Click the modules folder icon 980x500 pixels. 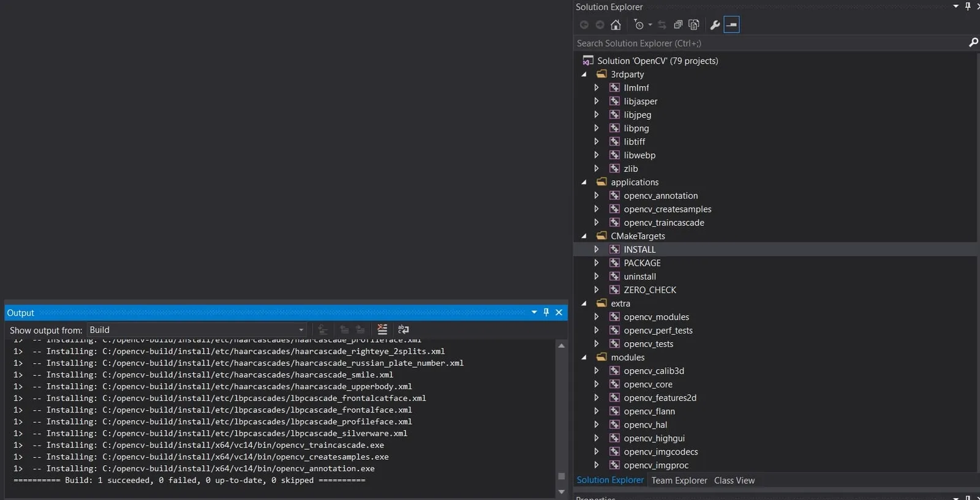(601, 357)
